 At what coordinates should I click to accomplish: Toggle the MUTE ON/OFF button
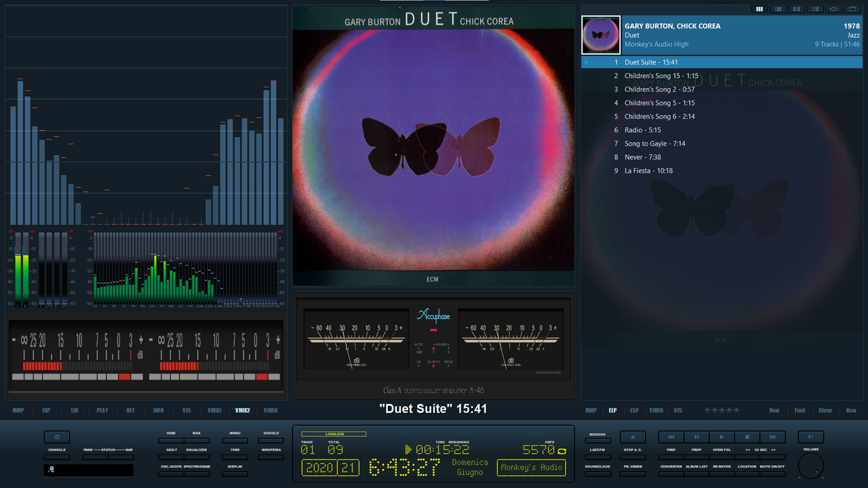coord(772,474)
